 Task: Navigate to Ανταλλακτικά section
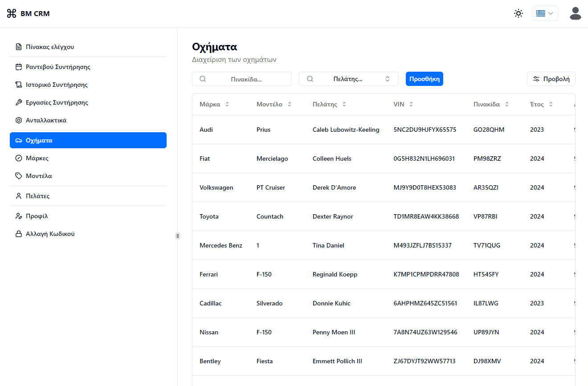(x=88, y=120)
